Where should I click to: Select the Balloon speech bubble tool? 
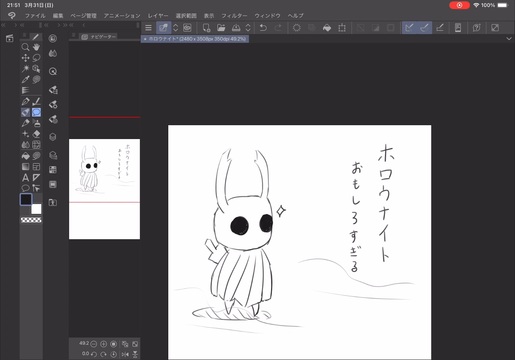[x=25, y=188]
